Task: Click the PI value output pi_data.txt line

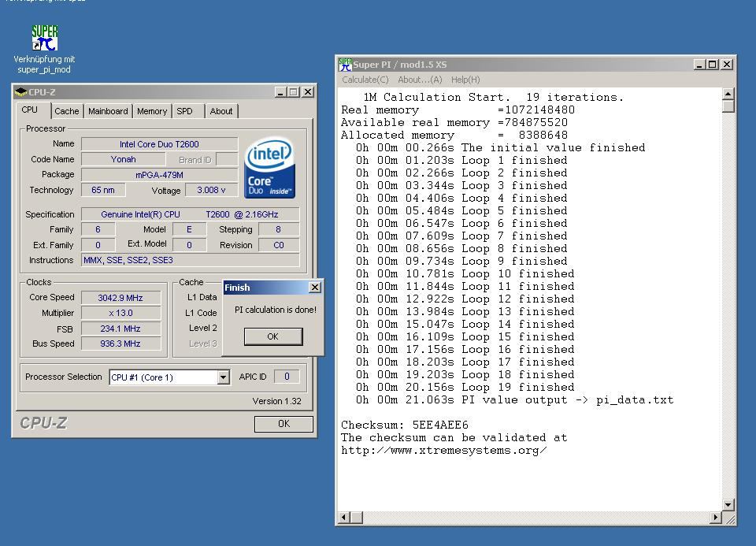Action: 514,400
